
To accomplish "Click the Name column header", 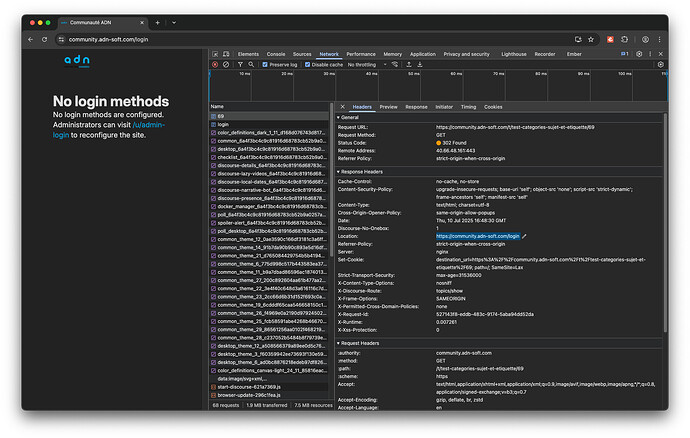I will 269,107.
